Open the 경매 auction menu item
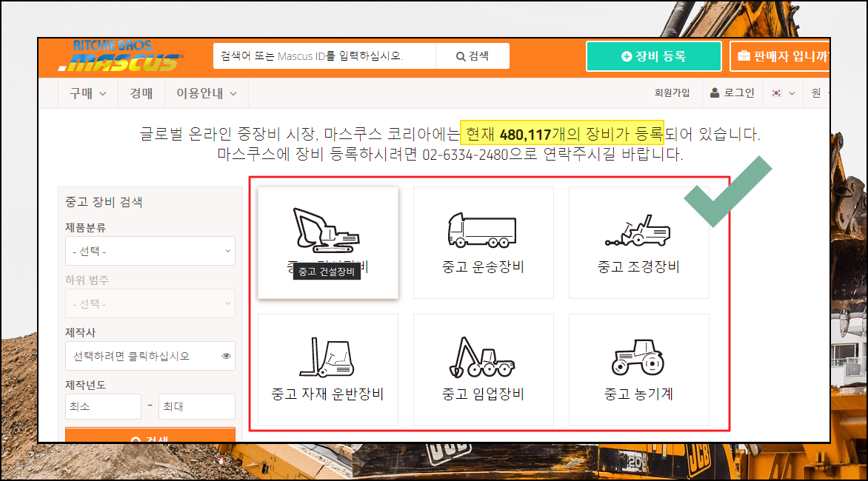This screenshot has width=868, height=481. [x=141, y=93]
